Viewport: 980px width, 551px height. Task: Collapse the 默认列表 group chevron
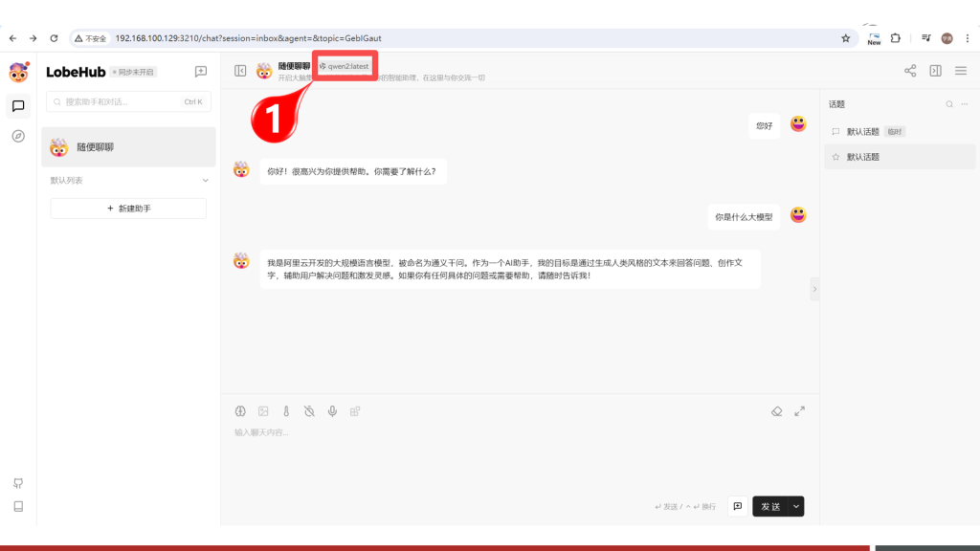tap(205, 180)
